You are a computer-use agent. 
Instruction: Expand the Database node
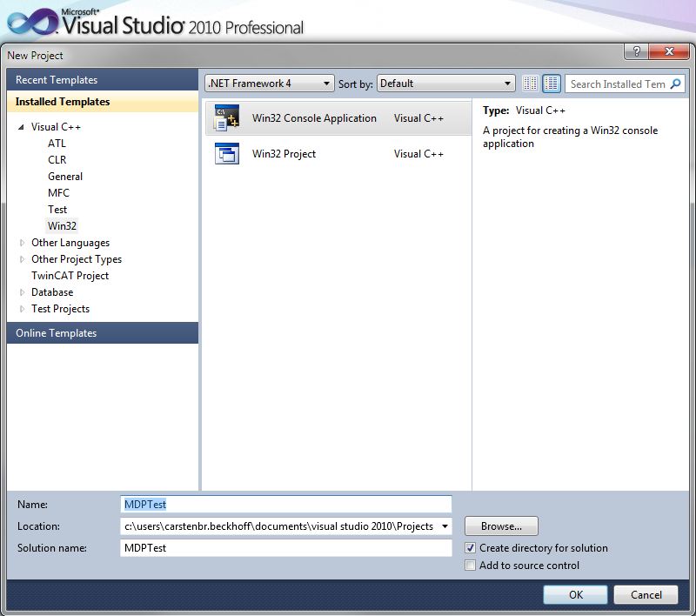pyautogui.click(x=22, y=292)
